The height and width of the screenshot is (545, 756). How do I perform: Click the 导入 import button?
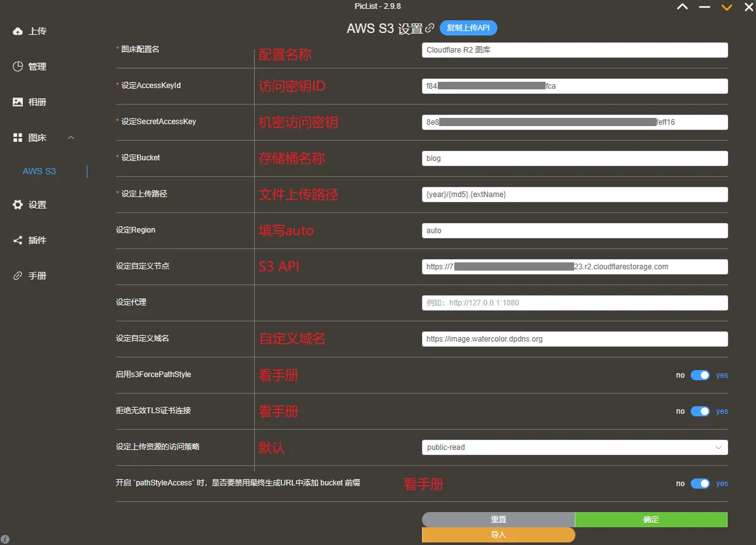click(497, 534)
